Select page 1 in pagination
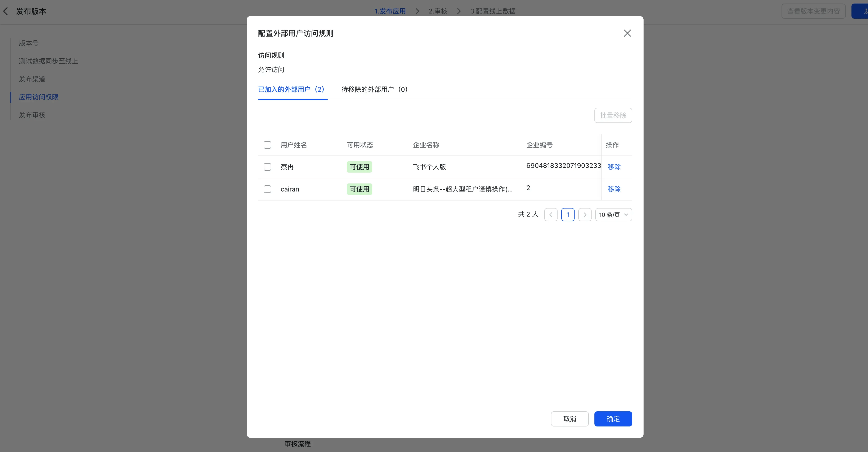868x452 pixels. [568, 215]
